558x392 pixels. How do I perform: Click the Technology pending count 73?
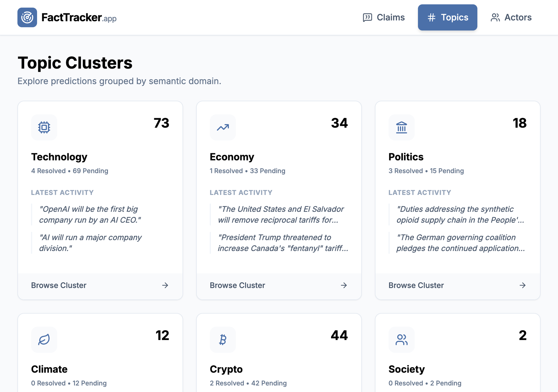click(x=161, y=124)
